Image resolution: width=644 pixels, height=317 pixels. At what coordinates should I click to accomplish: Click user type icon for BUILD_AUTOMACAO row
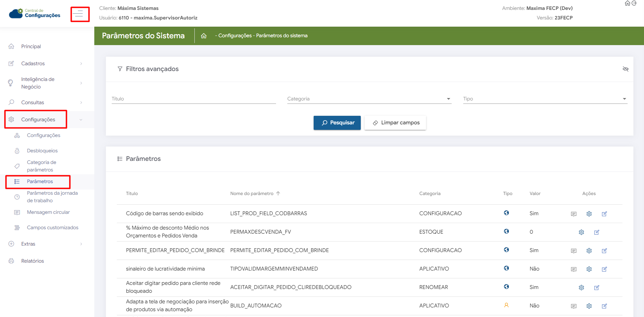click(x=506, y=305)
